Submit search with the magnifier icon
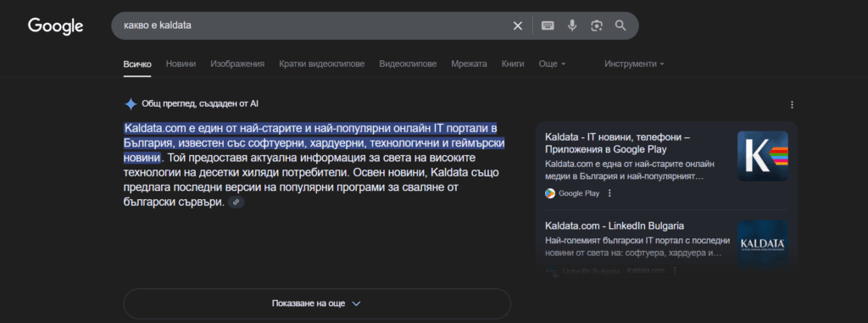 coord(620,25)
